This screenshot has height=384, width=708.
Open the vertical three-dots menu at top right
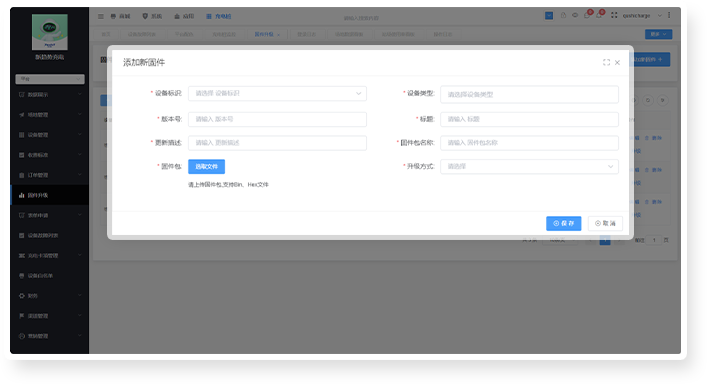tap(669, 15)
